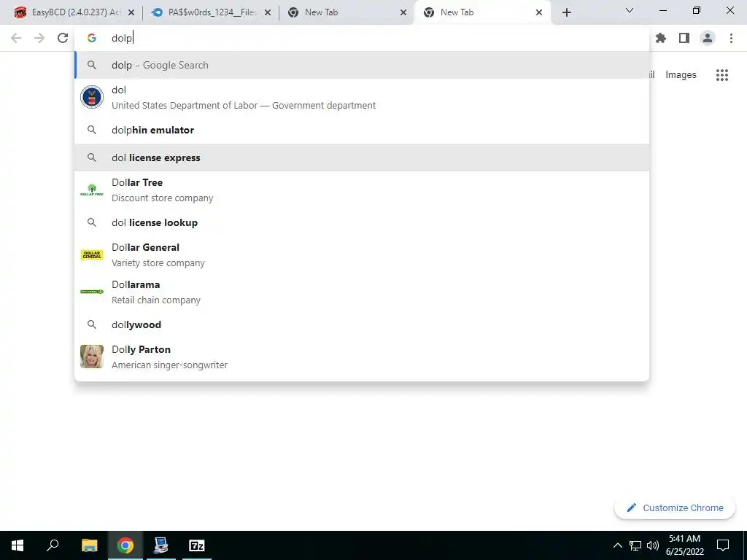747x560 pixels.
Task: Open Chrome's three-dot menu
Action: (731, 38)
